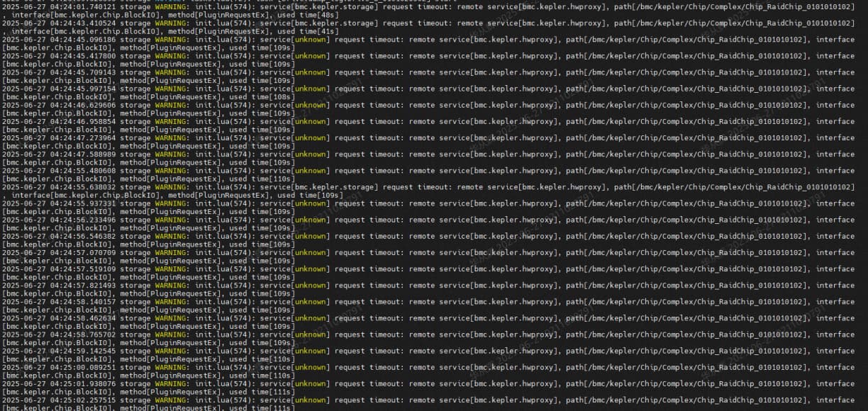Select the 04:24:56.546382 timestamp

82,236
